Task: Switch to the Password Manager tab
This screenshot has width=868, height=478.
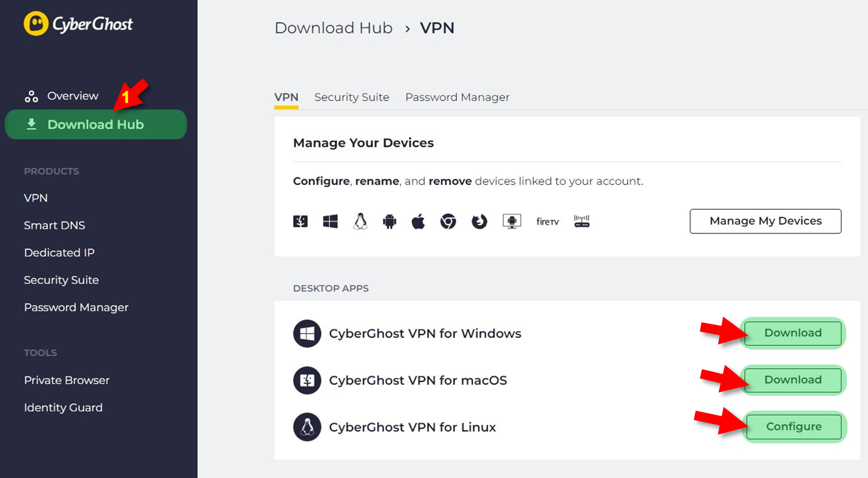Action: [457, 97]
